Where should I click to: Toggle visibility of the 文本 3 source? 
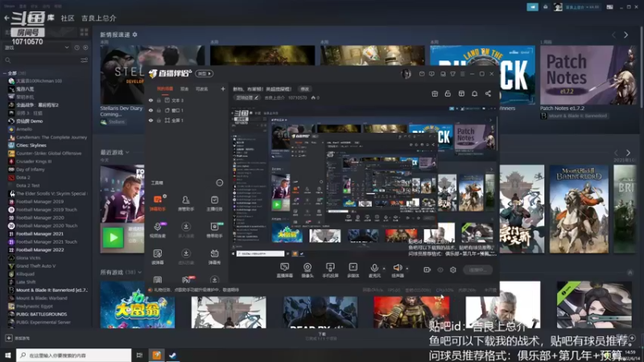coord(151,100)
